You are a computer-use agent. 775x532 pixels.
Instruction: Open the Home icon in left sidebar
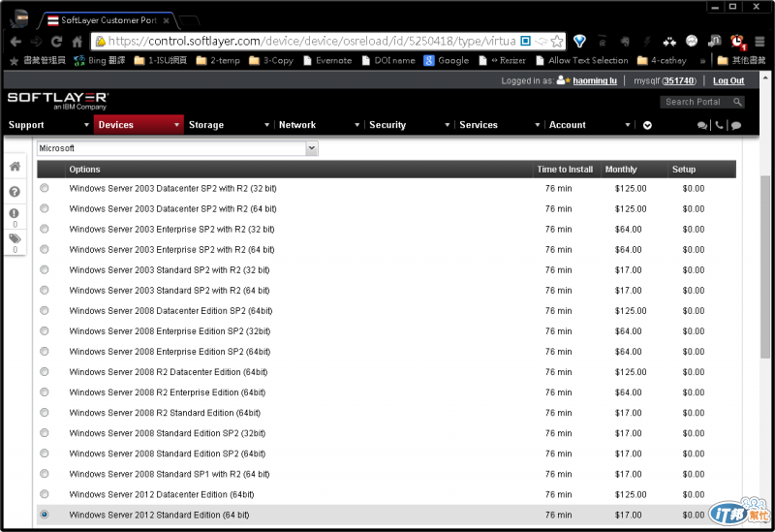click(15, 166)
